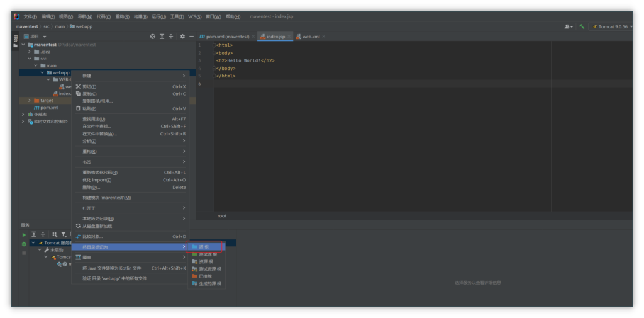Open the VCS(S) menu
Screen dimensions: 644x318
[x=195, y=17]
